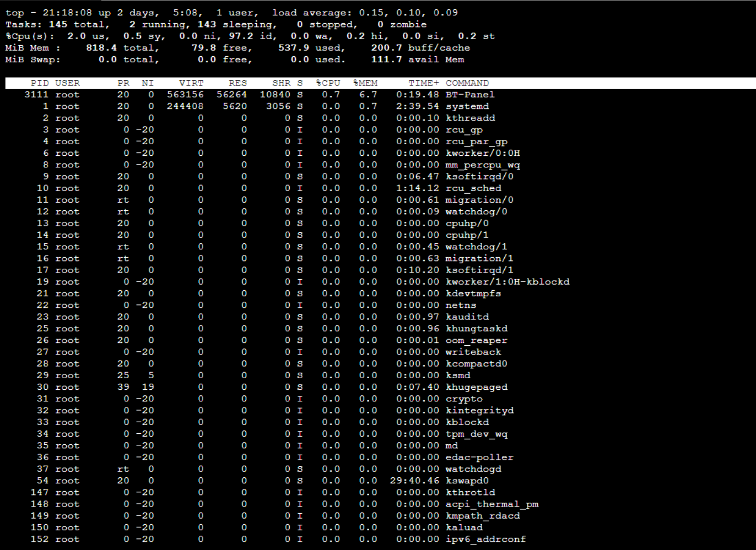Click the crypto command entry
Image resolution: width=756 pixels, height=550 pixels.
click(x=464, y=399)
